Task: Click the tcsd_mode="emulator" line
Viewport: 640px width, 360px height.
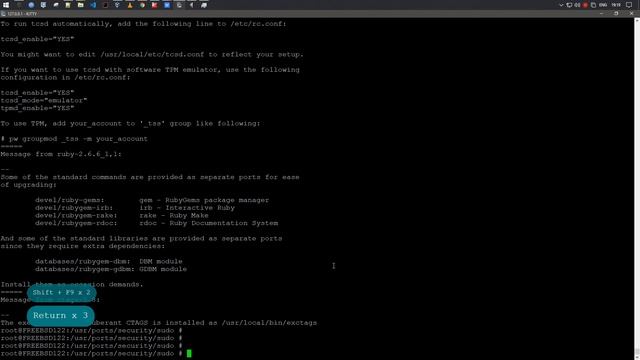Action: click(44, 100)
